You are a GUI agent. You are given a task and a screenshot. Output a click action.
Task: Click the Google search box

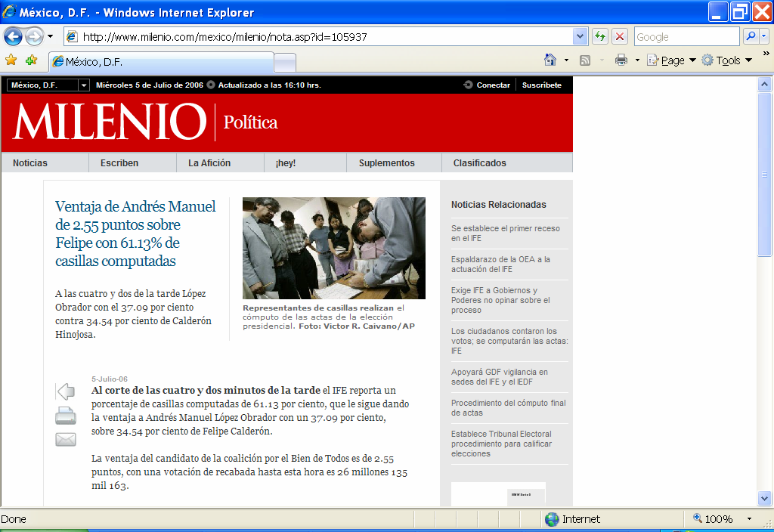(686, 37)
